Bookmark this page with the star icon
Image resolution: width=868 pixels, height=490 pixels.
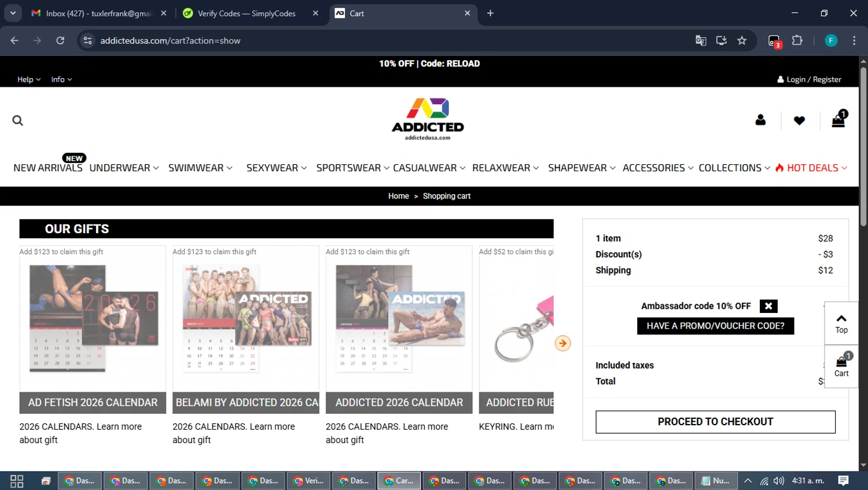(x=742, y=40)
